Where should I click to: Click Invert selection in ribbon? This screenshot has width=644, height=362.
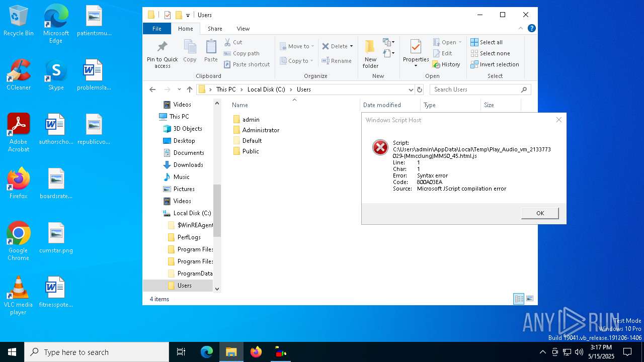tap(495, 64)
